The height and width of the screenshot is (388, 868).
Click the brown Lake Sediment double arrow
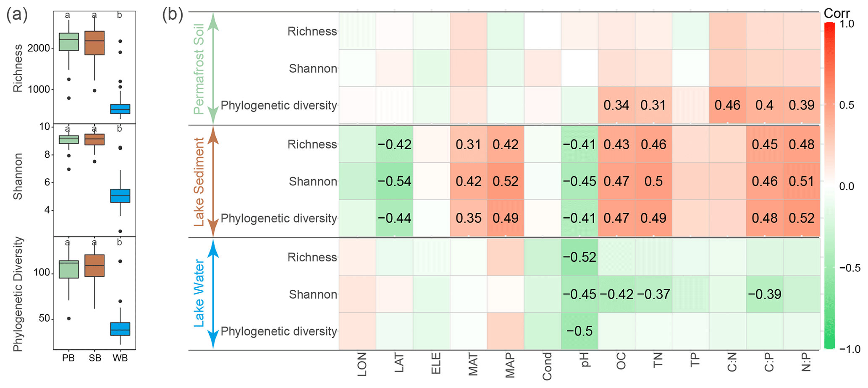(213, 181)
